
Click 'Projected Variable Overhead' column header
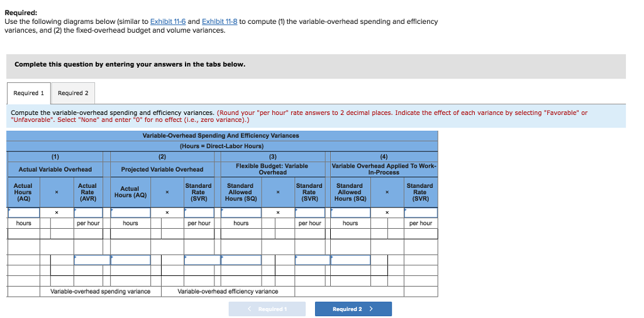(162, 169)
